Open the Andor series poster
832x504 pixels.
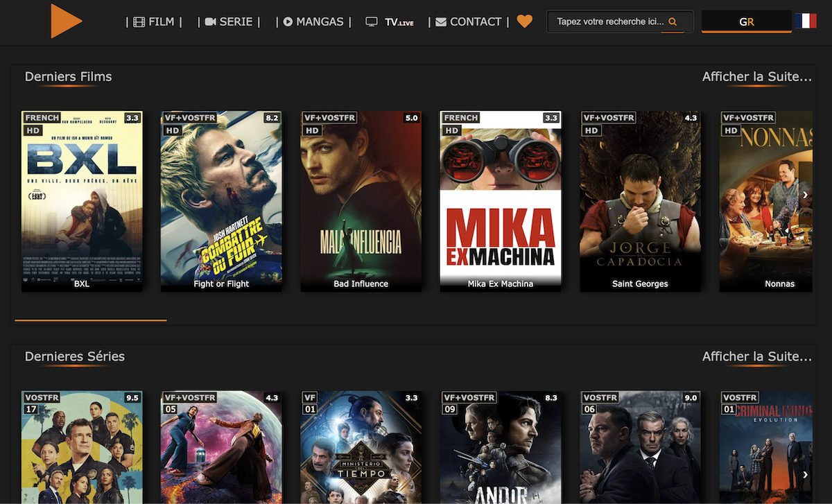501,447
